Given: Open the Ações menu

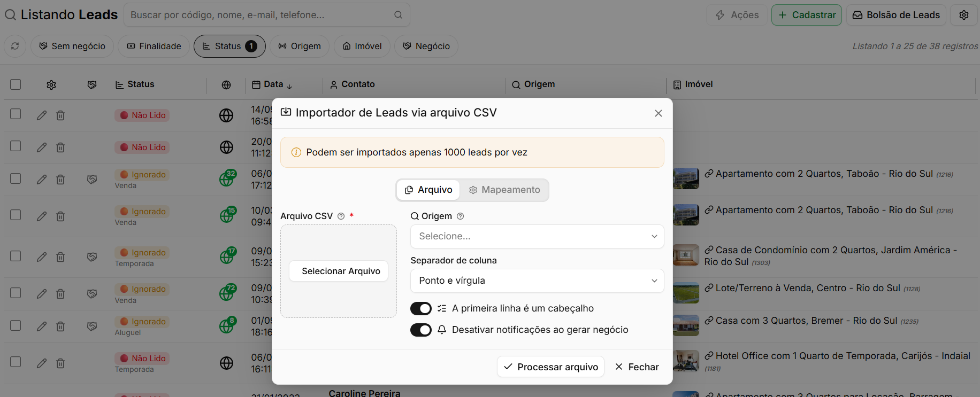Looking at the screenshot, I should click(737, 15).
